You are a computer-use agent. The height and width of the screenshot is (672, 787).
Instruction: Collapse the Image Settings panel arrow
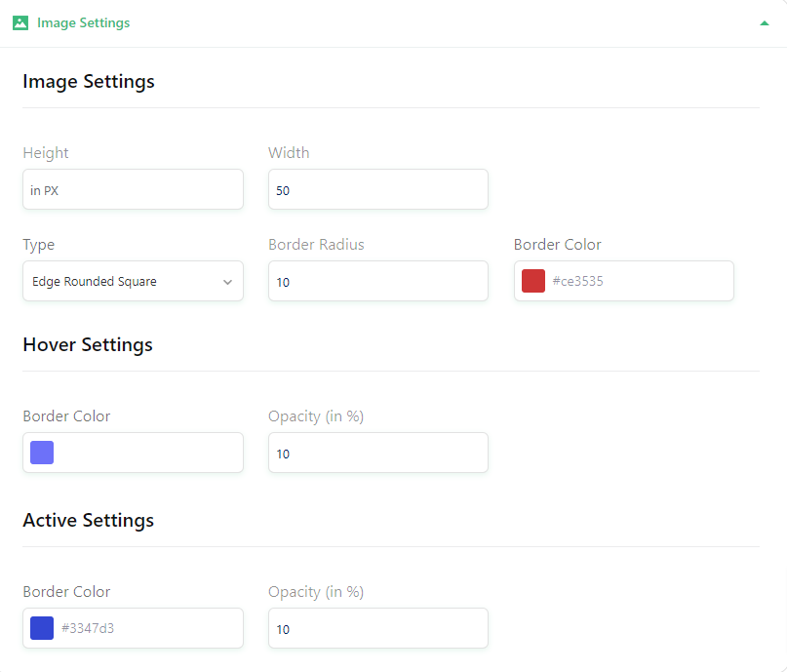point(764,23)
